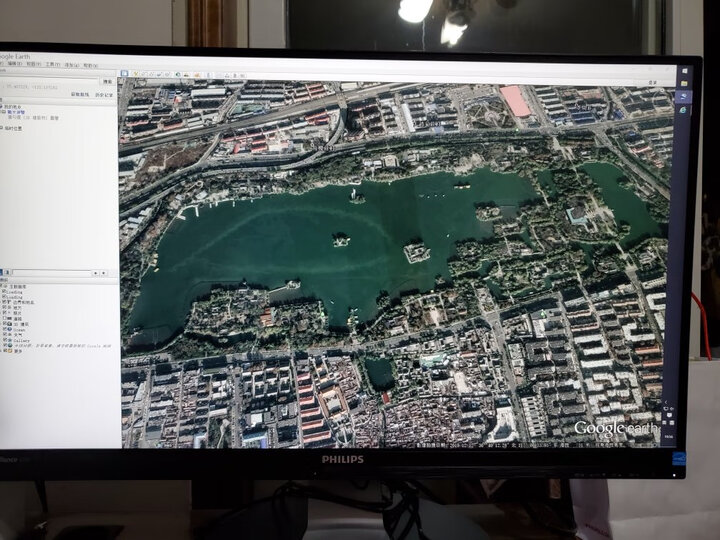
Task: Toggle sunlight across the landscape icon
Action: click(x=187, y=75)
